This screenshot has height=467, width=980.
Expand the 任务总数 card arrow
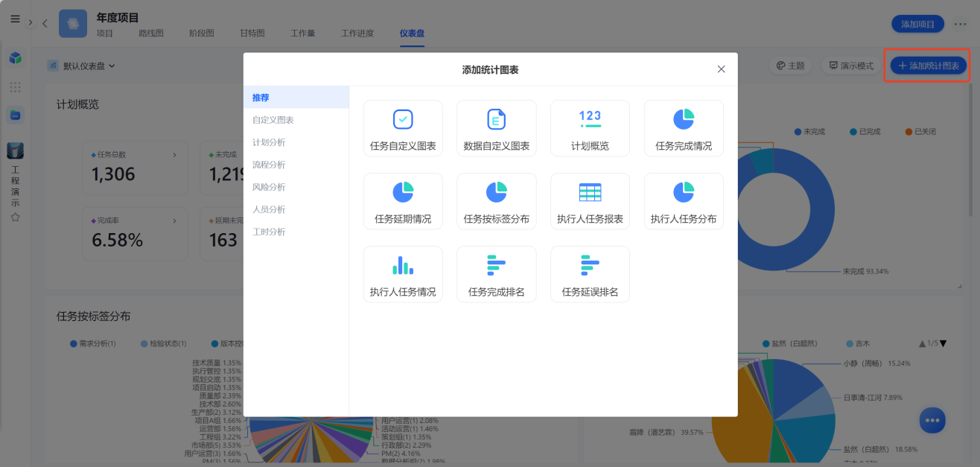point(175,155)
